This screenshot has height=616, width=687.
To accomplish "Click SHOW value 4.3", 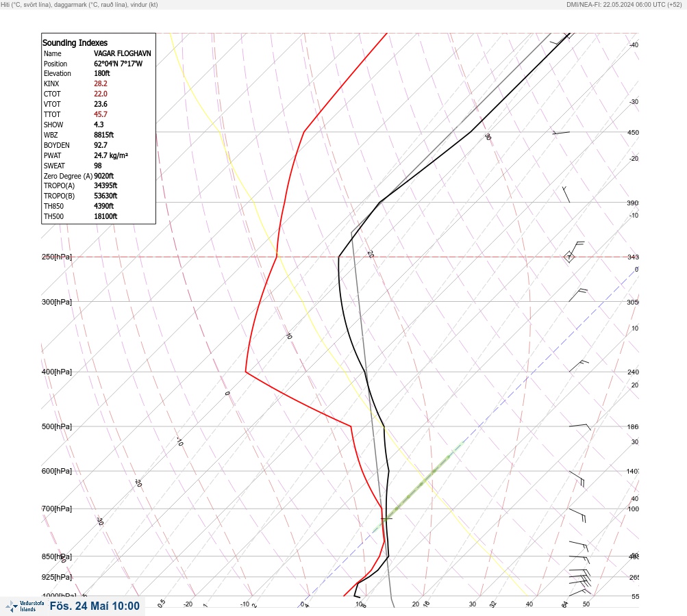I will pyautogui.click(x=99, y=125).
